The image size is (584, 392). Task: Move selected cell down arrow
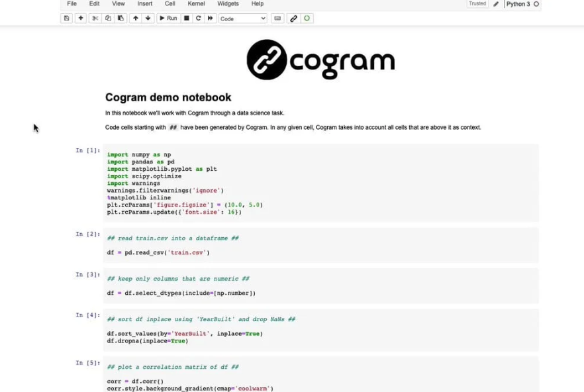coord(148,19)
